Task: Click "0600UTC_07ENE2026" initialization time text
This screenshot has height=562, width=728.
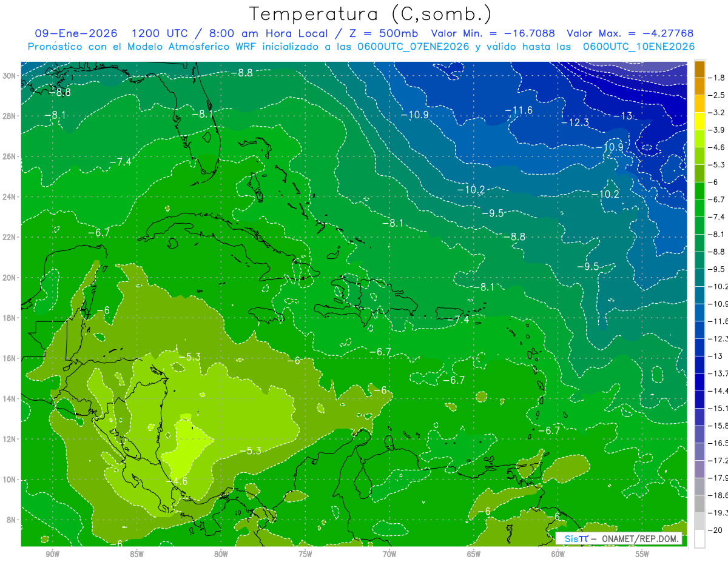Action: 412,46
